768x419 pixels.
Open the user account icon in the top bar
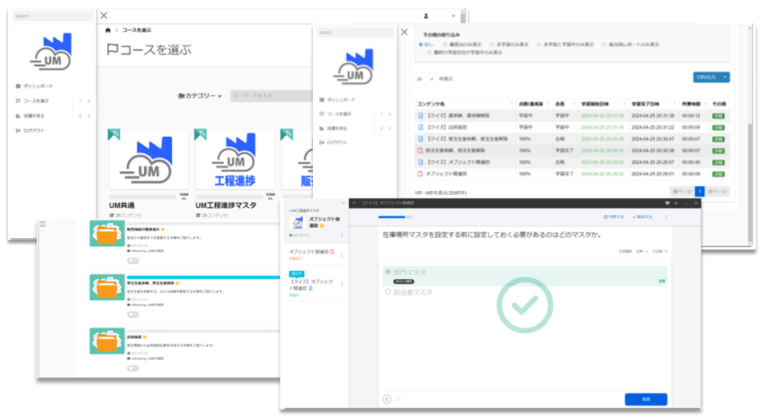[426, 16]
